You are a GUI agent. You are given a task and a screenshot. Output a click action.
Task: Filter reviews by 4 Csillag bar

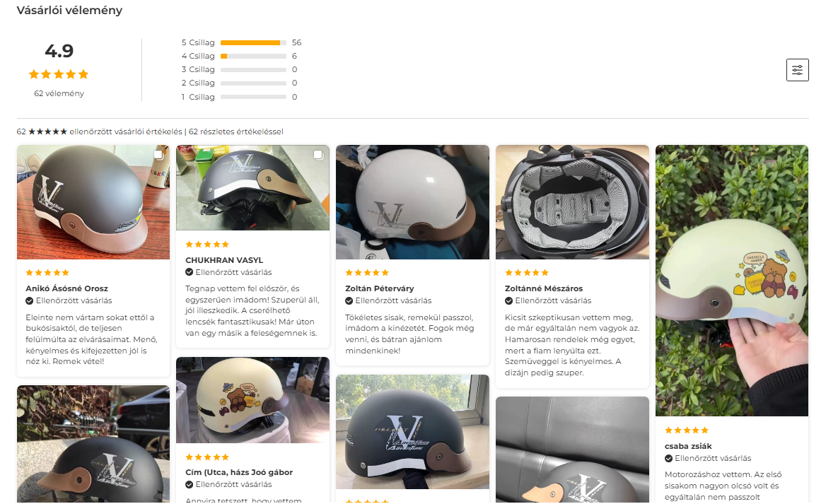click(253, 56)
